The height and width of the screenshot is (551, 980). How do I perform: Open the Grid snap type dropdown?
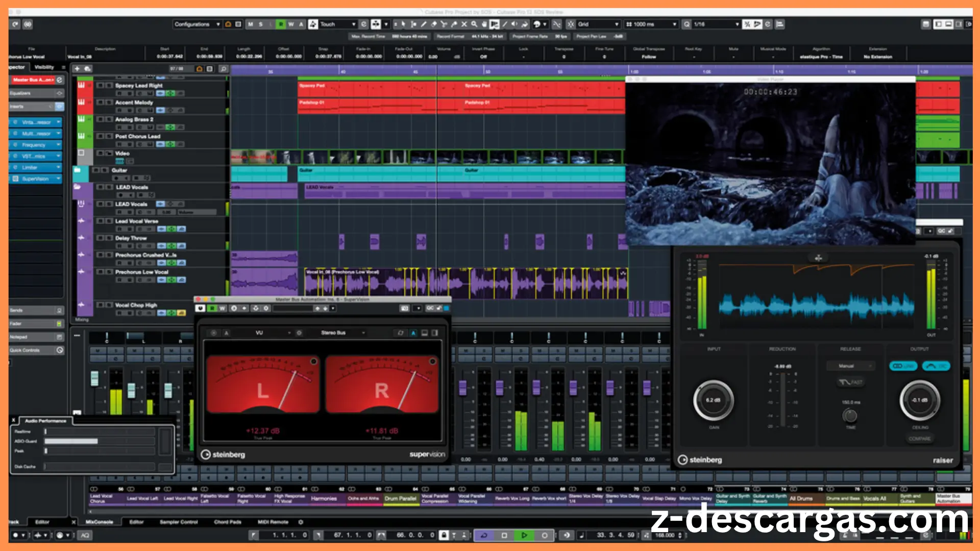[598, 24]
